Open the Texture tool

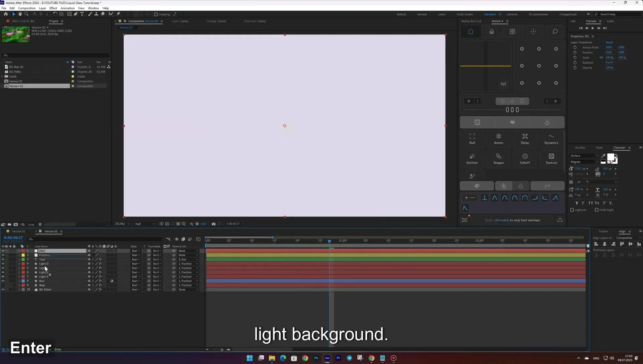click(x=551, y=159)
